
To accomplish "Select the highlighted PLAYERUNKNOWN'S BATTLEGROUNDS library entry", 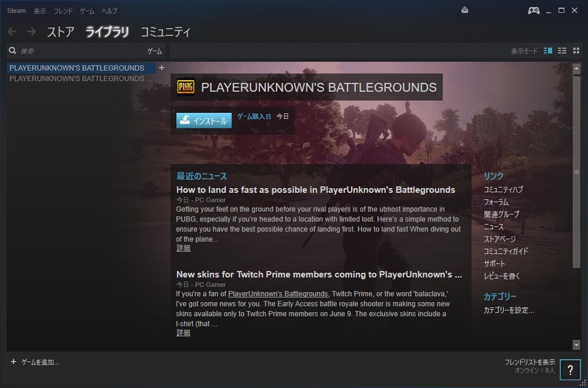I will pos(81,68).
